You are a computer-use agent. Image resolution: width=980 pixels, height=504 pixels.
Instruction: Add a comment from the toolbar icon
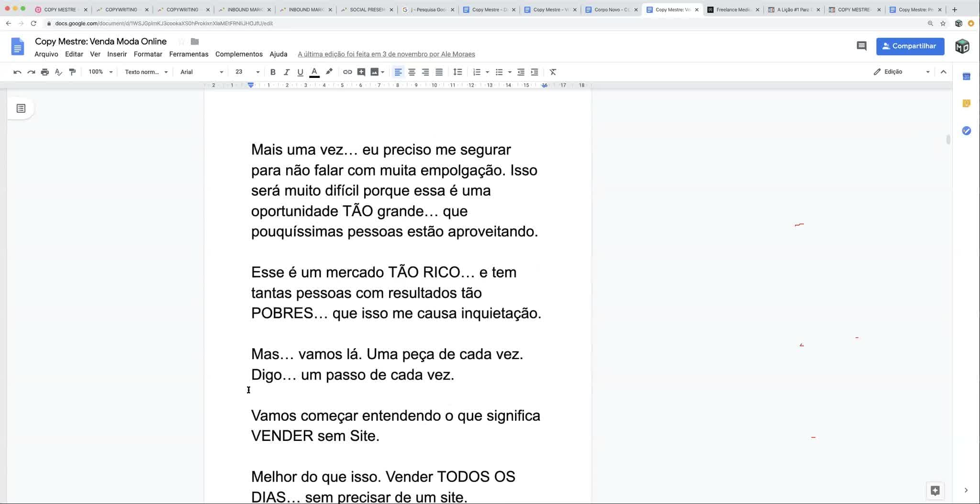[x=361, y=72]
